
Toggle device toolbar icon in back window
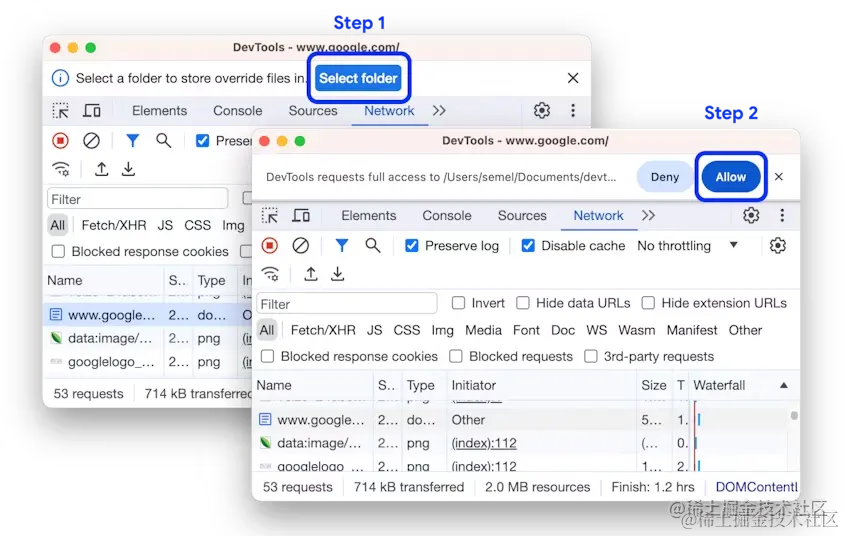click(92, 110)
